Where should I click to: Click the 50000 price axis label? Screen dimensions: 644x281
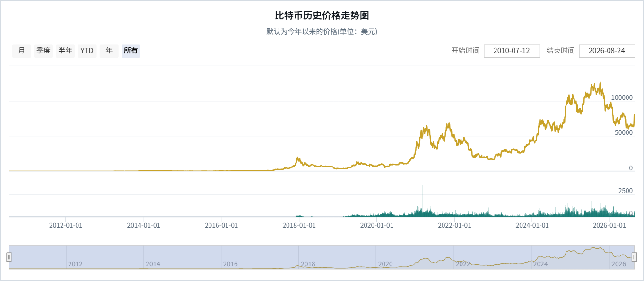(x=624, y=133)
